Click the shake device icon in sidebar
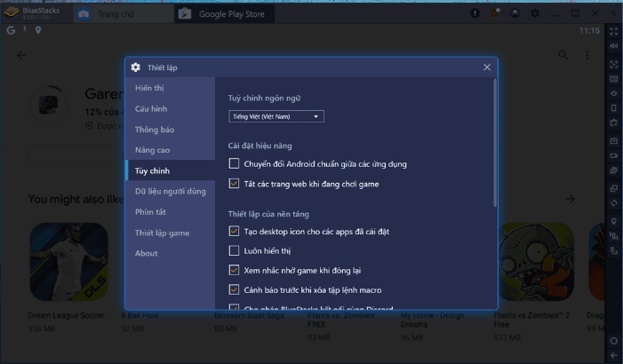Image resolution: width=623 pixels, height=364 pixels. pos(614,236)
